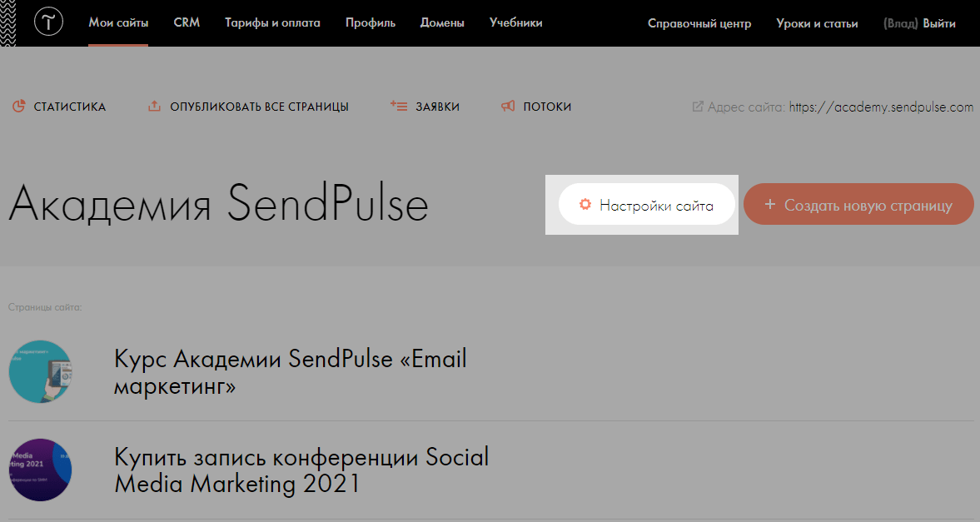This screenshot has height=522, width=980.
Task: Click the external link icon beside site address
Action: pos(698,107)
